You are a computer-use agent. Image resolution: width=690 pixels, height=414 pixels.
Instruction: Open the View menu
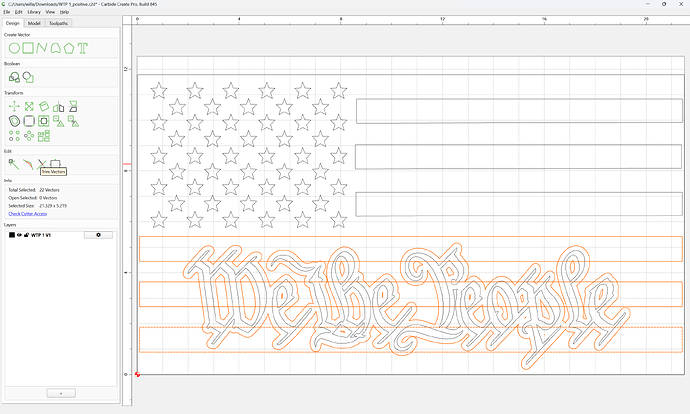tap(50, 12)
